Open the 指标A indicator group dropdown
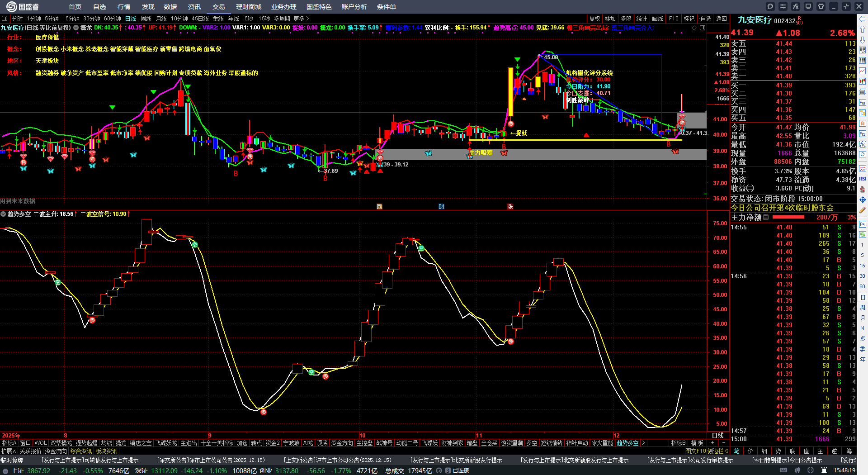The width and height of the screenshot is (868, 475). click(9, 443)
